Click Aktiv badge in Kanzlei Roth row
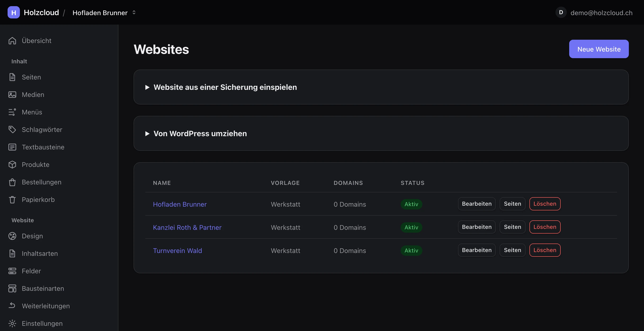The width and height of the screenshot is (644, 331). click(411, 227)
